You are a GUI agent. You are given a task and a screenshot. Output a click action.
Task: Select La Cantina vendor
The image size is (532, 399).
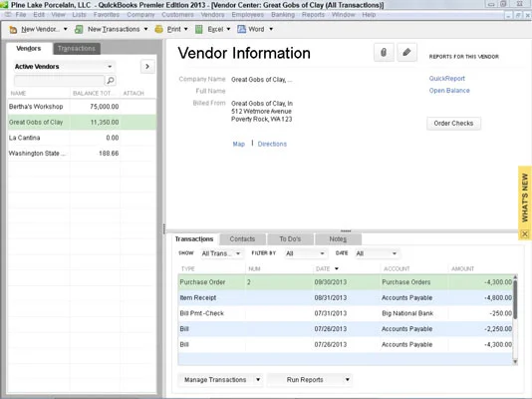point(82,138)
